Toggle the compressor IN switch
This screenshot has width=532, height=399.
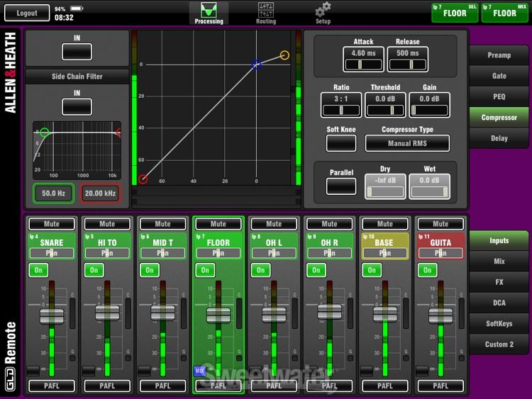77,52
